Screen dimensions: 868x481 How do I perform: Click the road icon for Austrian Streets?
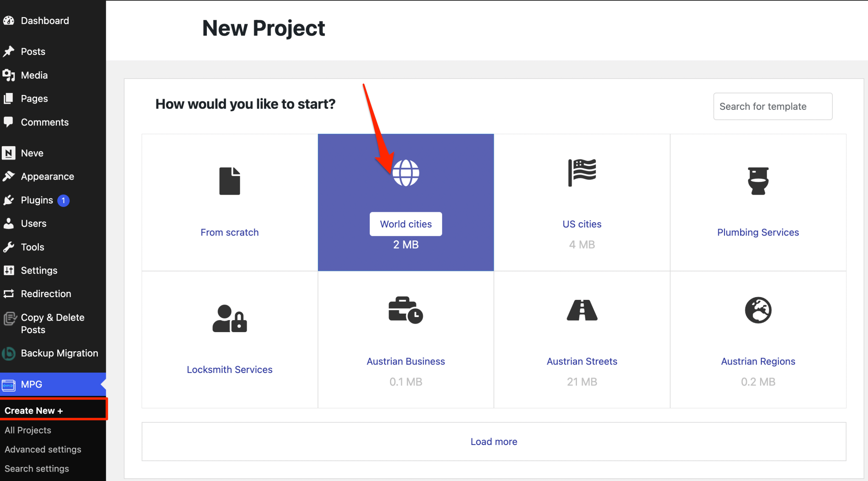[x=582, y=310]
